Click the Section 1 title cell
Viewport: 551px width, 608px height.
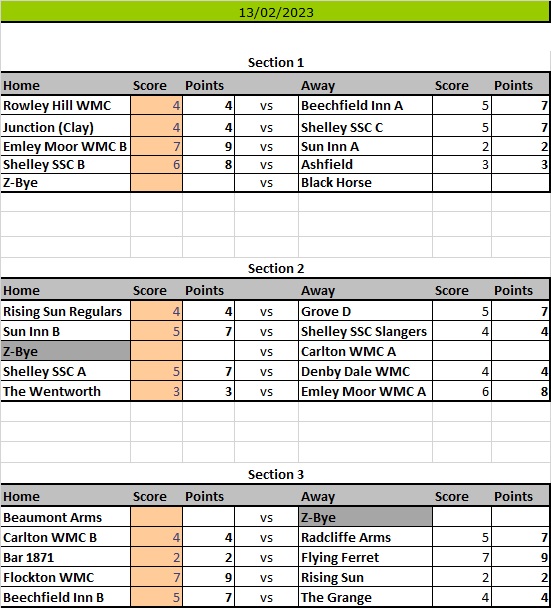pos(275,62)
